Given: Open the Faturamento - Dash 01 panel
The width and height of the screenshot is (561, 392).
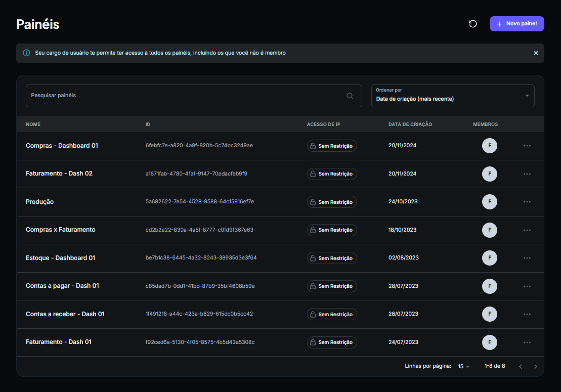Looking at the screenshot, I should (59, 342).
